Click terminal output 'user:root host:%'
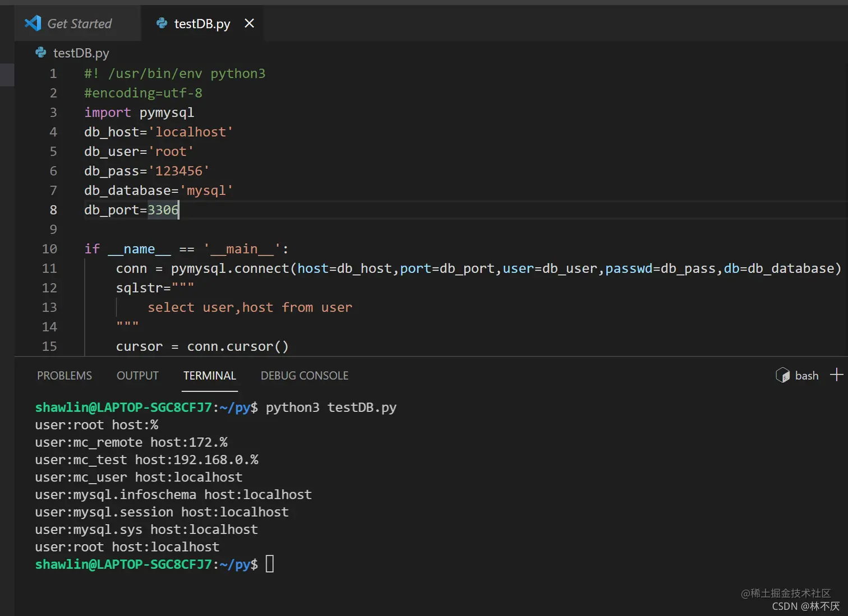The image size is (848, 616). pyautogui.click(x=96, y=425)
